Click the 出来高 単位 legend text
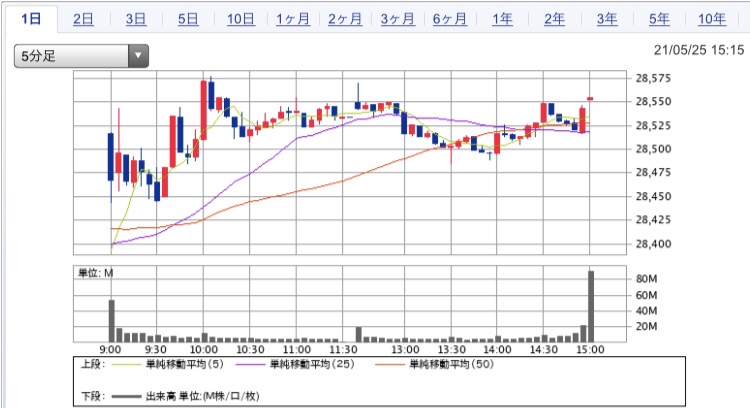750x408 pixels. 202,396
